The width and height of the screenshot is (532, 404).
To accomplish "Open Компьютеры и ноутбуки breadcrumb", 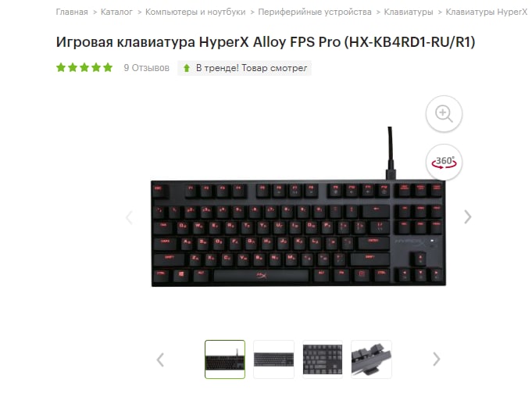I will point(195,12).
